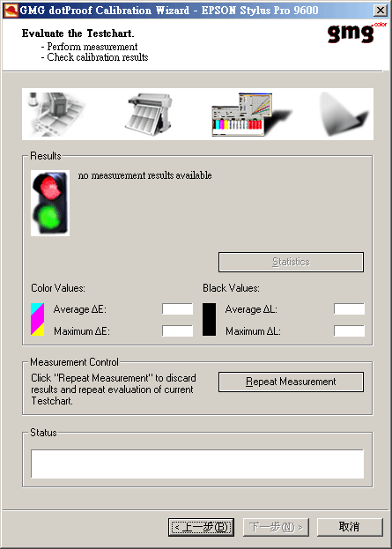This screenshot has width=392, height=549.
Task: Click the 下一步(N) next button
Action: pyautogui.click(x=276, y=527)
